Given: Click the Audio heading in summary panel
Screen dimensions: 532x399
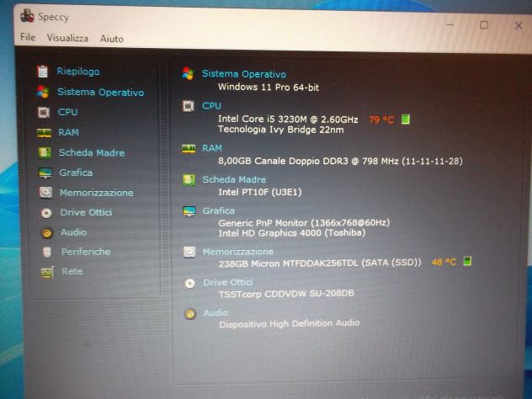Looking at the screenshot, I should (x=215, y=313).
